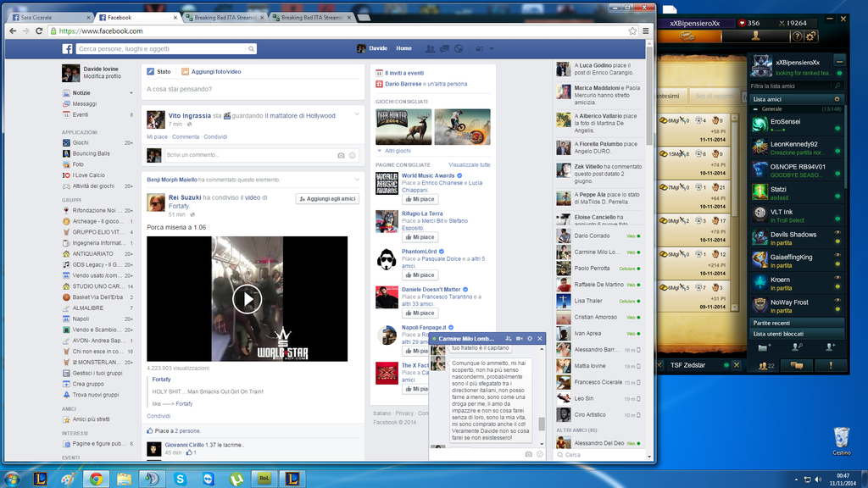Click Aggiungi agli amici button for Rei Suzuki
Viewport: 868px width, 488px height.
tap(328, 198)
